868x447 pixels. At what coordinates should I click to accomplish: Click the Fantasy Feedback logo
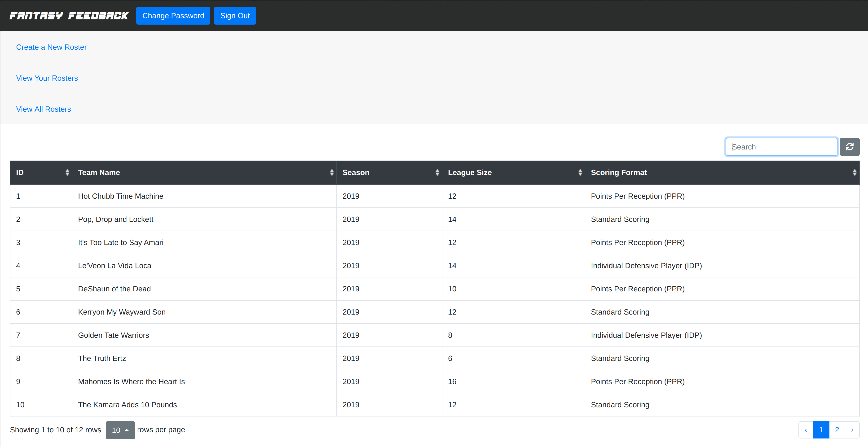69,16
